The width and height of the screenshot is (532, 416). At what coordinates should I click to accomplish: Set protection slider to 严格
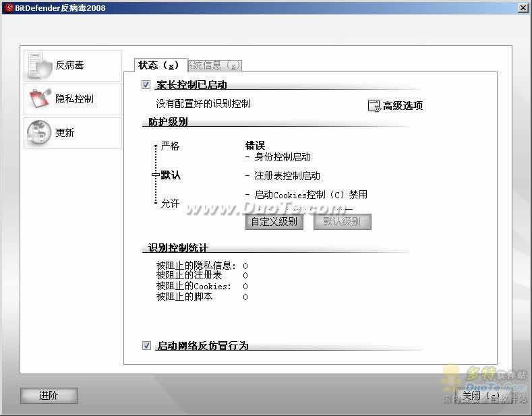pyautogui.click(x=170, y=146)
